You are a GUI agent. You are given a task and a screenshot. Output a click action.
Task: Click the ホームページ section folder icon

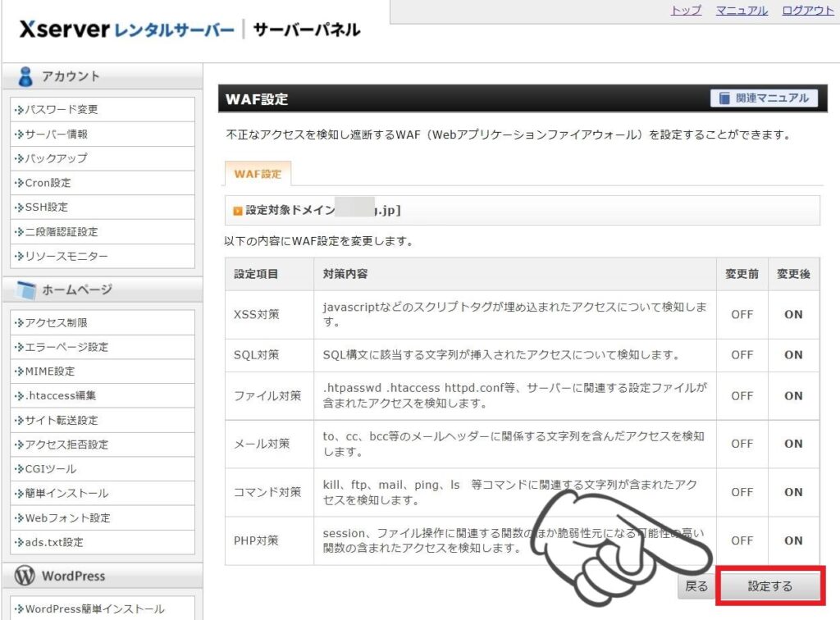point(26,289)
